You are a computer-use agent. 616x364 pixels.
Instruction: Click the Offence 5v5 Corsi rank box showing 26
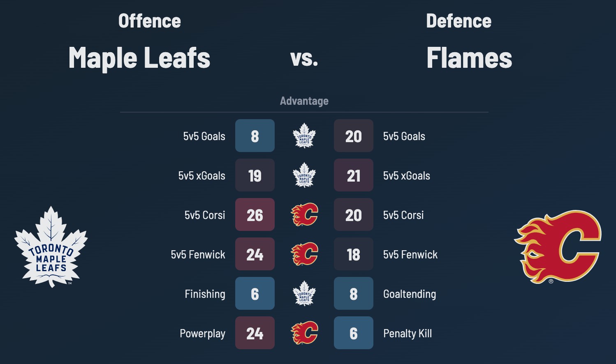[255, 214]
